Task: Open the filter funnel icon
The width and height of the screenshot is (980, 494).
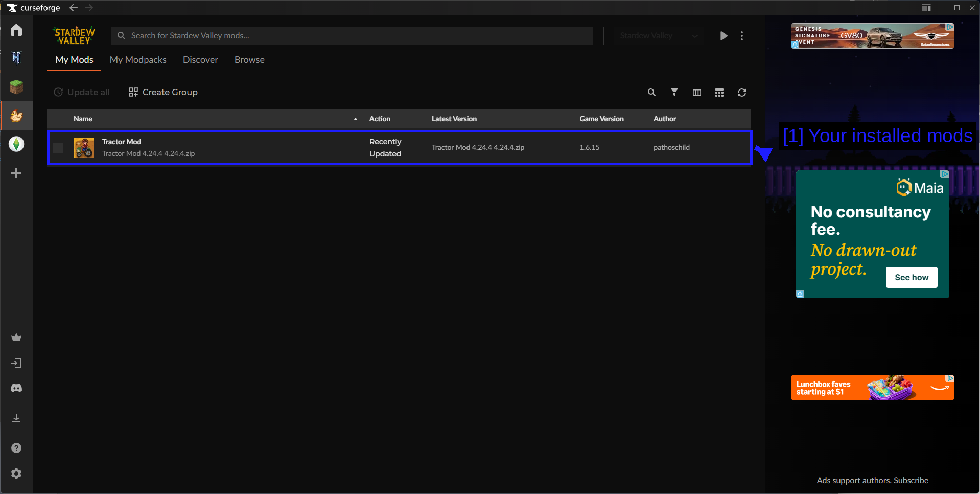Action: (x=674, y=92)
